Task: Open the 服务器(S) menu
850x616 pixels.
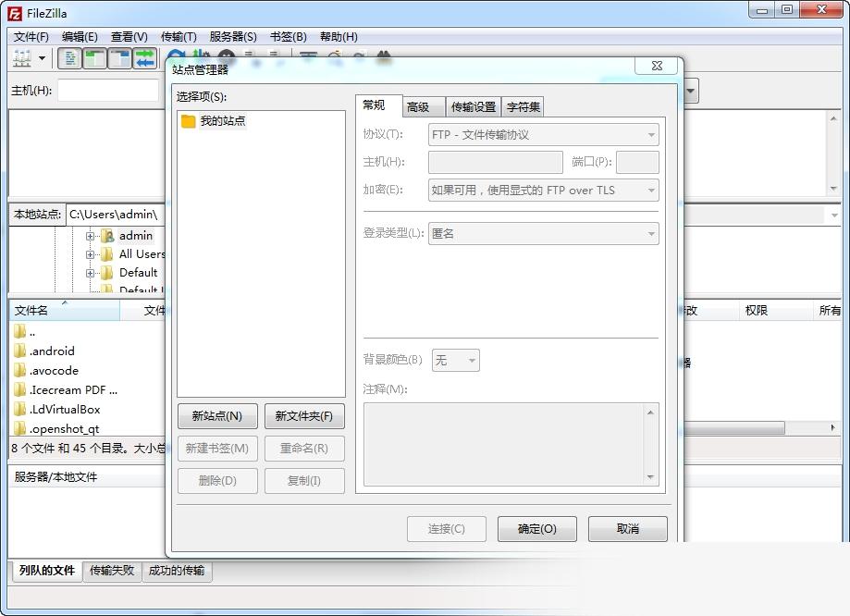Action: tap(233, 37)
